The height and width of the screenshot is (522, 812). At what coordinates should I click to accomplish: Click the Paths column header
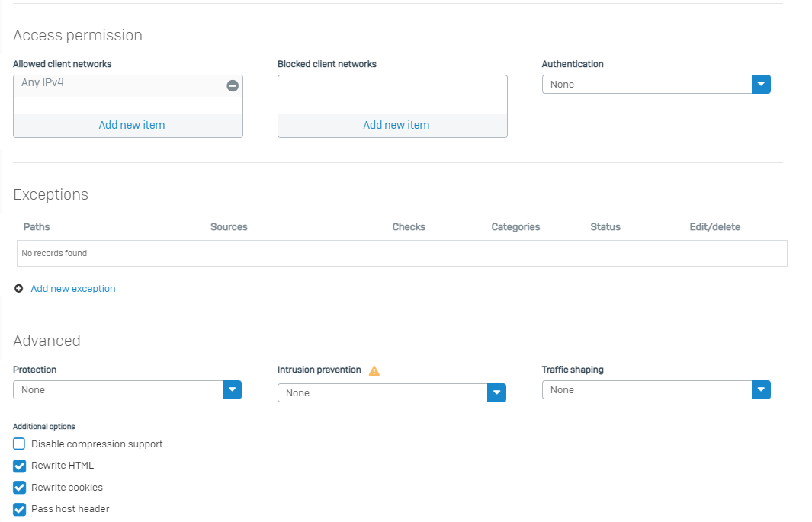click(37, 227)
